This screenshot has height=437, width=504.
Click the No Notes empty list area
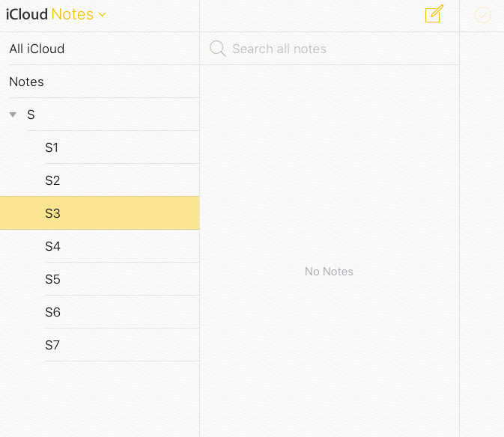pos(329,272)
